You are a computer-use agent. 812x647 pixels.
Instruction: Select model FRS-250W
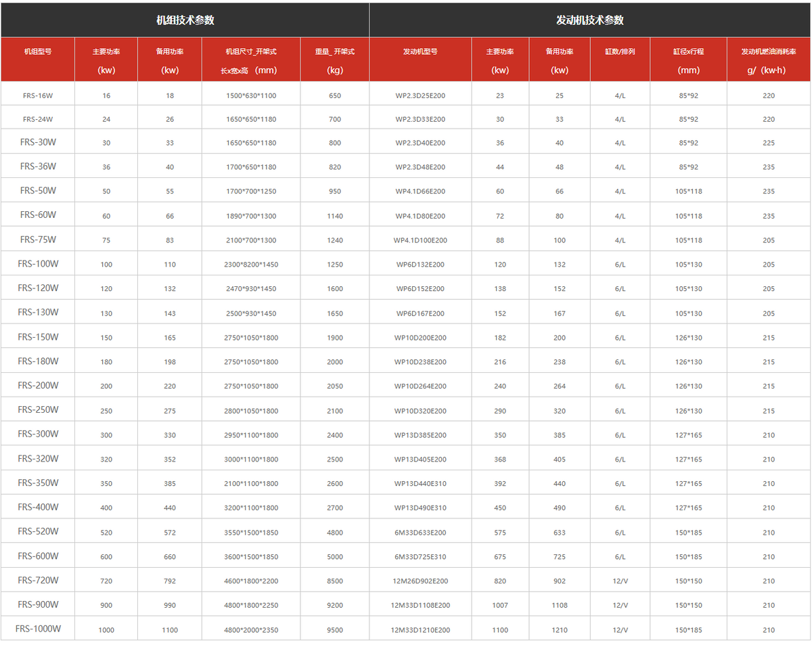[x=38, y=410]
